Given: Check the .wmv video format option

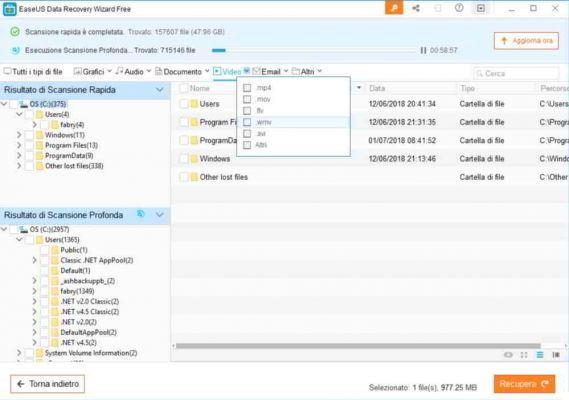Looking at the screenshot, I should [x=247, y=122].
